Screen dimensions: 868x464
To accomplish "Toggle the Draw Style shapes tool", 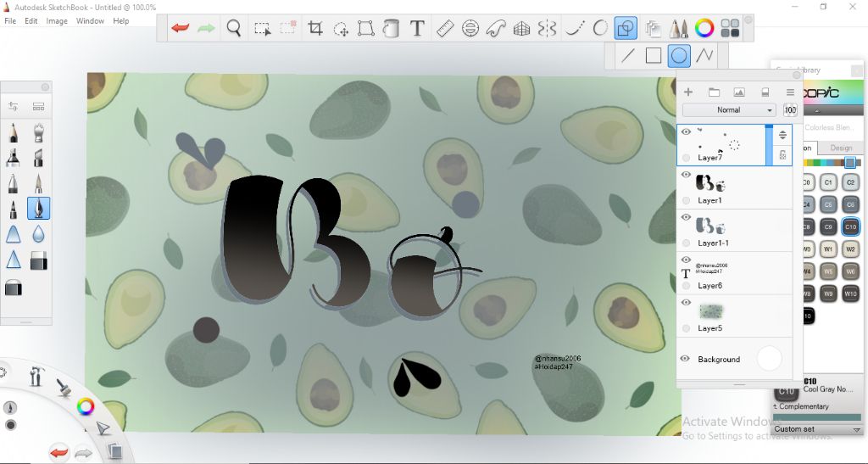I will (x=626, y=28).
